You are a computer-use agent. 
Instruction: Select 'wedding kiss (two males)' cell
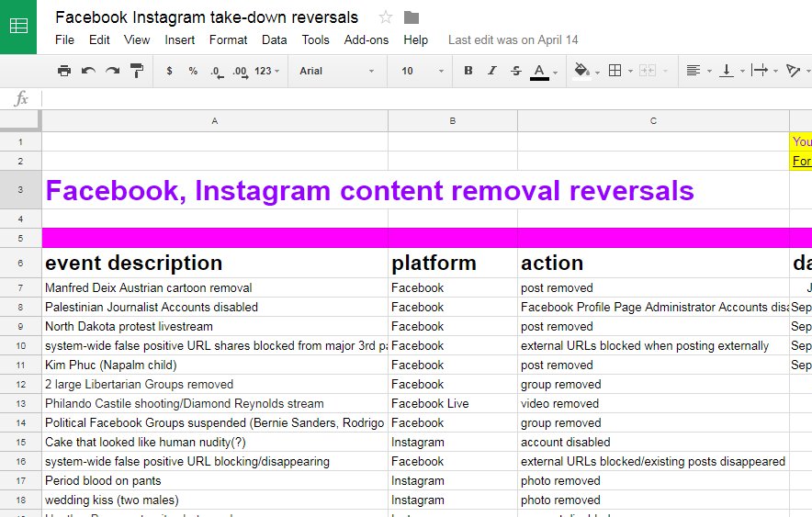pyautogui.click(x=215, y=500)
